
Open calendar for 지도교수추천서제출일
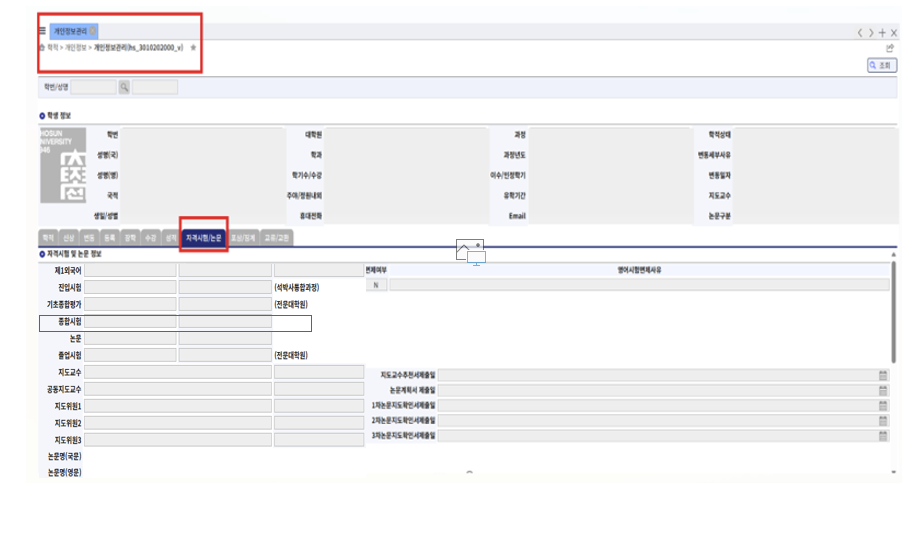(x=883, y=375)
